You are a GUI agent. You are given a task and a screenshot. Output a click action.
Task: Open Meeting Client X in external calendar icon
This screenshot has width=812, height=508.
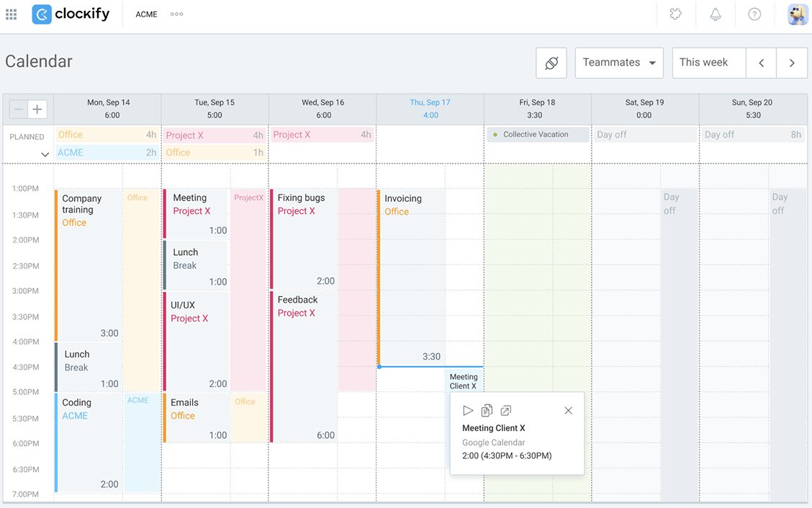pyautogui.click(x=506, y=411)
